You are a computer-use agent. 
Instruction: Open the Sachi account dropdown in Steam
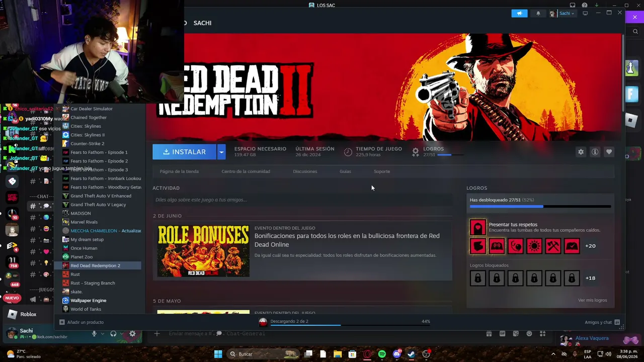(x=562, y=14)
